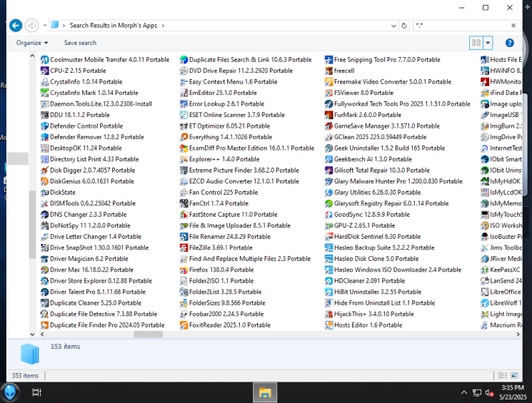
Task: Select the Freemake Video Converter icon
Action: point(328,82)
